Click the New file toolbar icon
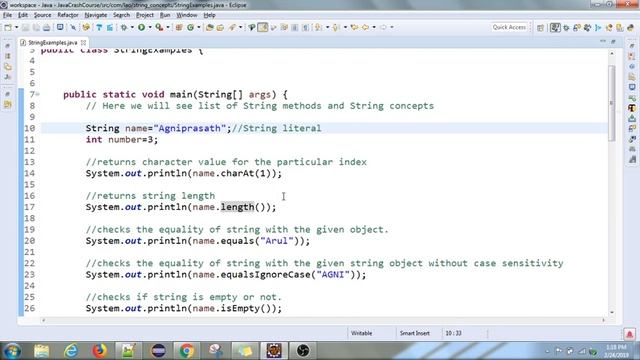The height and width of the screenshot is (360, 640). point(7,27)
